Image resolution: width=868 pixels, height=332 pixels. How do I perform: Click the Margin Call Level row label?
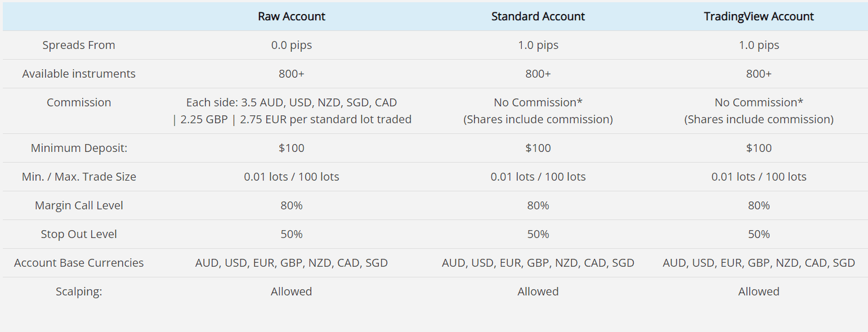pos(79,205)
